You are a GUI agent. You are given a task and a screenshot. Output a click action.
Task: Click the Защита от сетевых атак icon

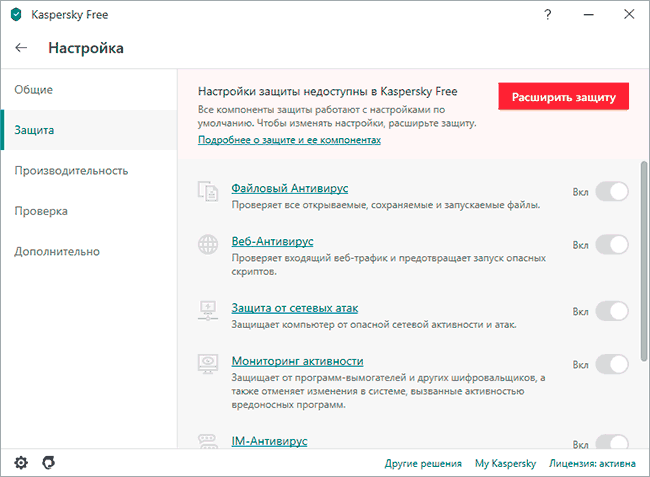coord(208,311)
